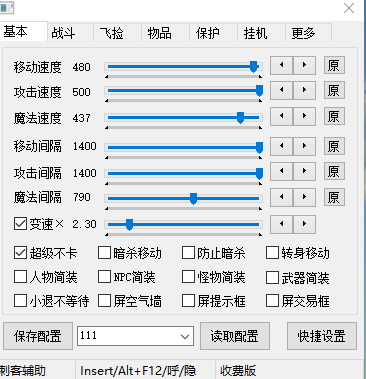Decrease 攻击速度 with left arrow button
This screenshot has width=366, height=379.
[x=281, y=90]
